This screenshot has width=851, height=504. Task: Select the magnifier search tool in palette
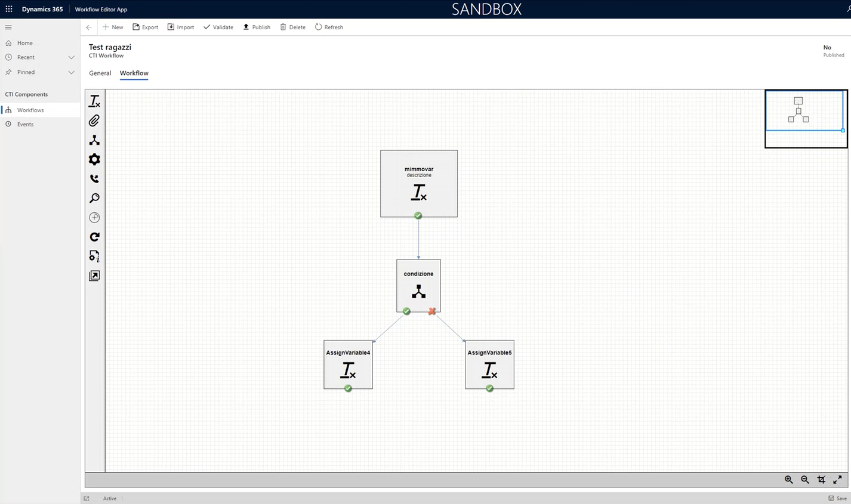click(x=94, y=198)
